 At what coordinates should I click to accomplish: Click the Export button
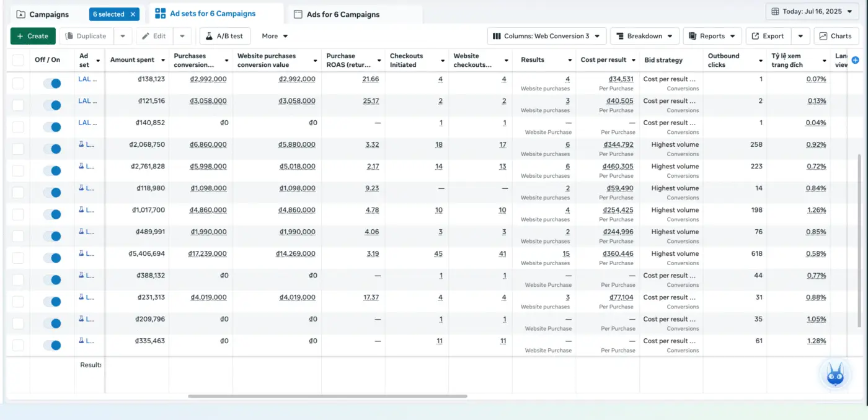click(x=768, y=36)
